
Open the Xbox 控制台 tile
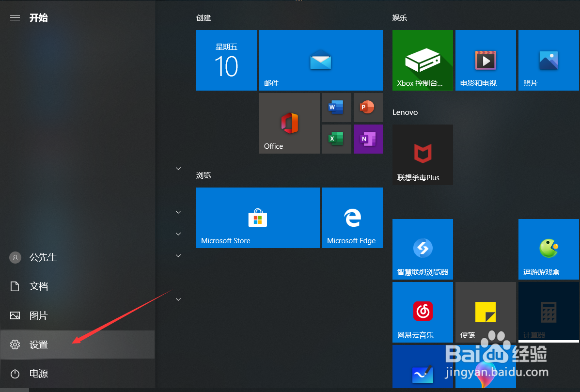[x=423, y=60]
